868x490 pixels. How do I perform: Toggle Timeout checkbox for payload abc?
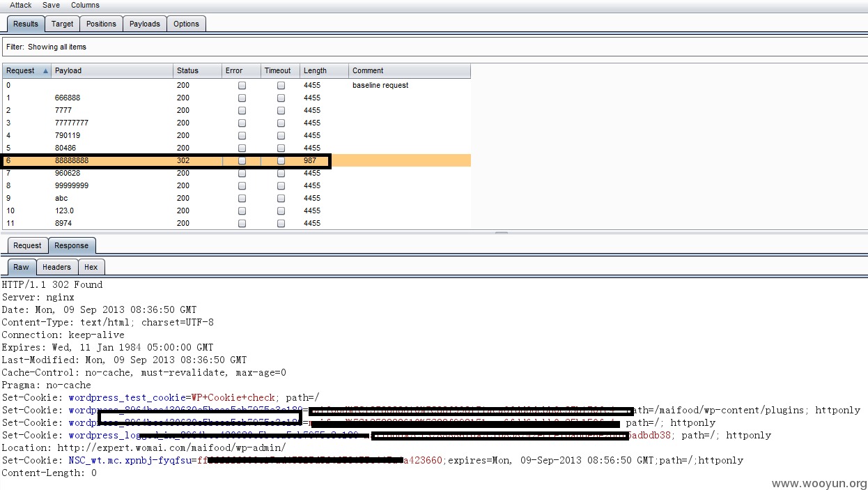click(x=281, y=198)
